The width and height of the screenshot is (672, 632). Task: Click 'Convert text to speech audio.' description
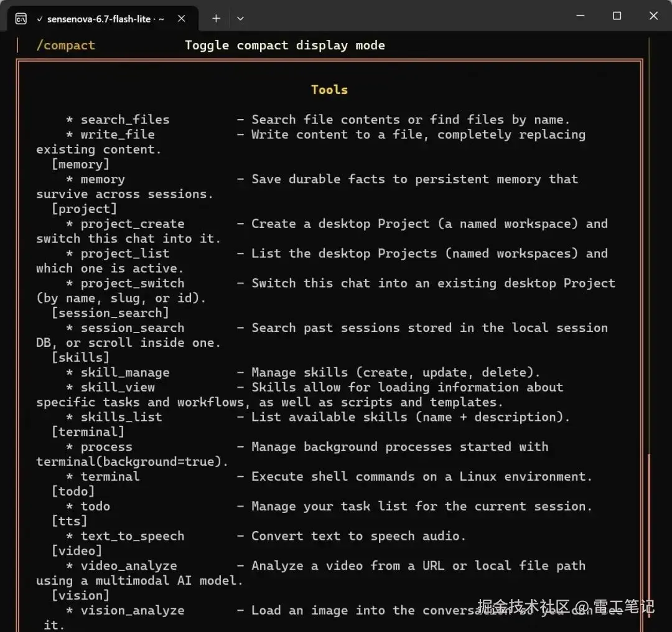[x=358, y=536]
